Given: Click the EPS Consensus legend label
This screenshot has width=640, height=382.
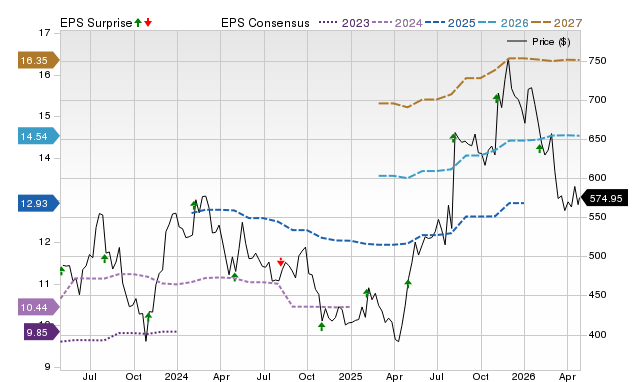Looking at the screenshot, I should [x=265, y=23].
